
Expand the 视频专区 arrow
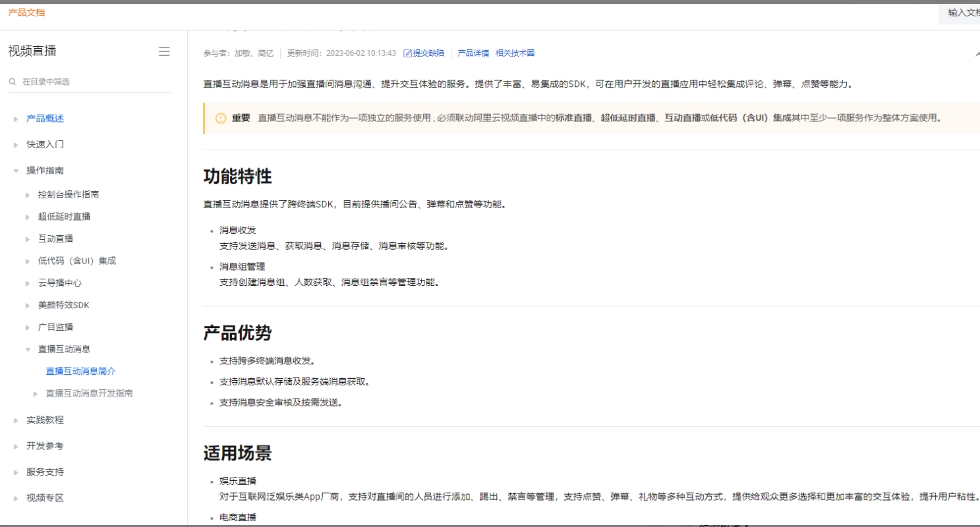(16, 499)
